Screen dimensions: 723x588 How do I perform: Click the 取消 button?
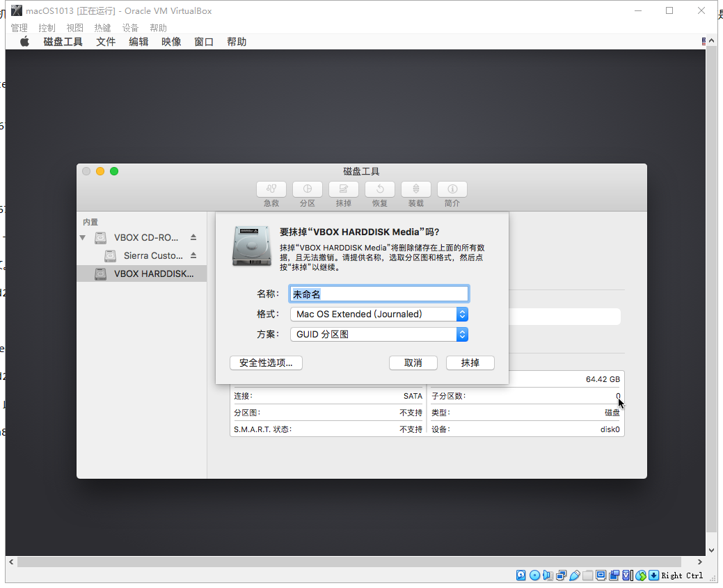413,363
